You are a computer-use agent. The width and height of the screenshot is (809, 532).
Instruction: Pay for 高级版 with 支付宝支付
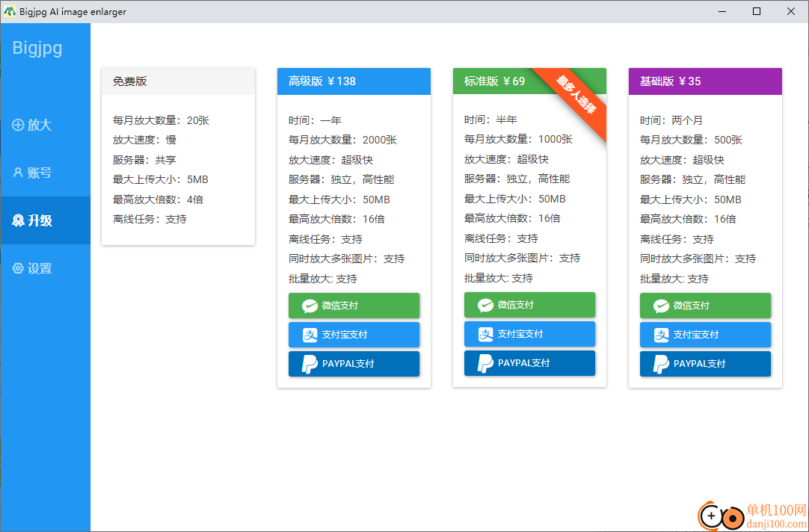[x=354, y=335]
